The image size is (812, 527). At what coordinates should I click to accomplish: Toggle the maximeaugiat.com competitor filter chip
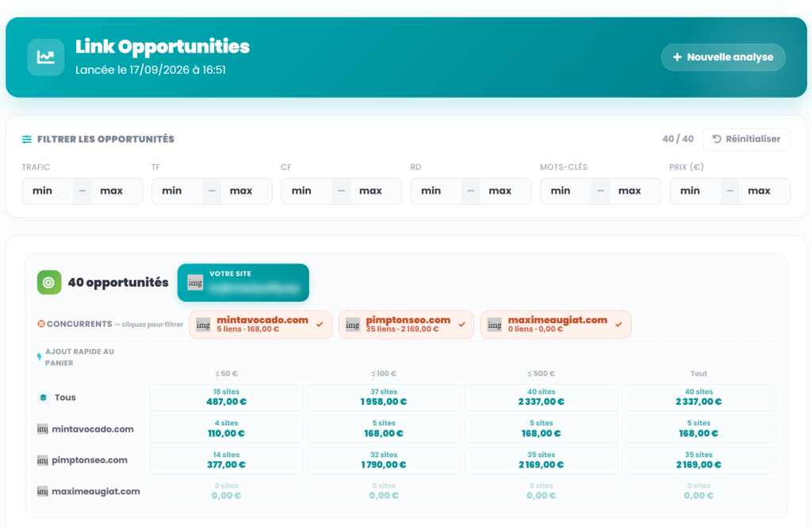556,325
